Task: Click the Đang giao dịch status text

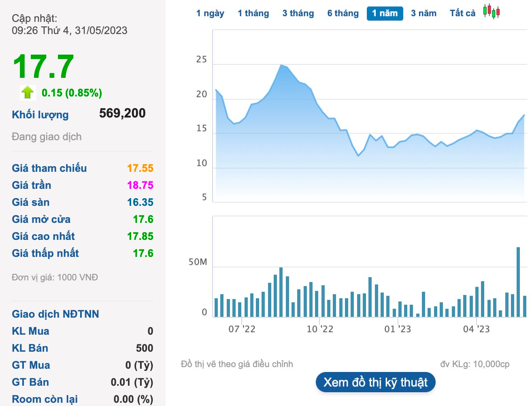Action: coord(47,137)
